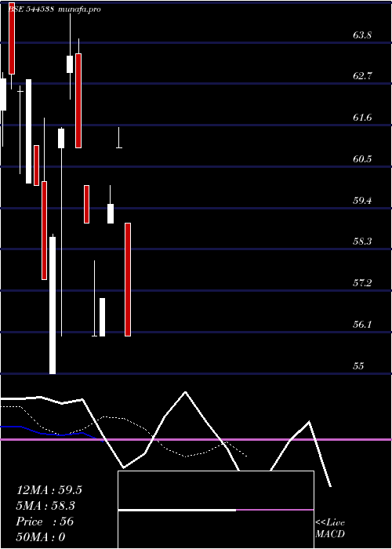Viewport: 392px width, 549px height.
Task: Select the 56.1 price axis label
Action: [x=362, y=325]
